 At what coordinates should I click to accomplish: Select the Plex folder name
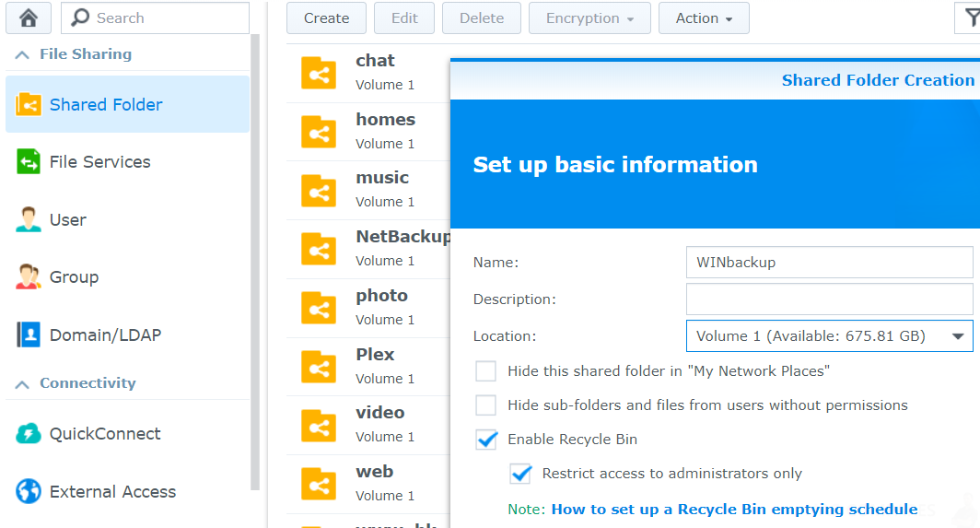pos(375,354)
